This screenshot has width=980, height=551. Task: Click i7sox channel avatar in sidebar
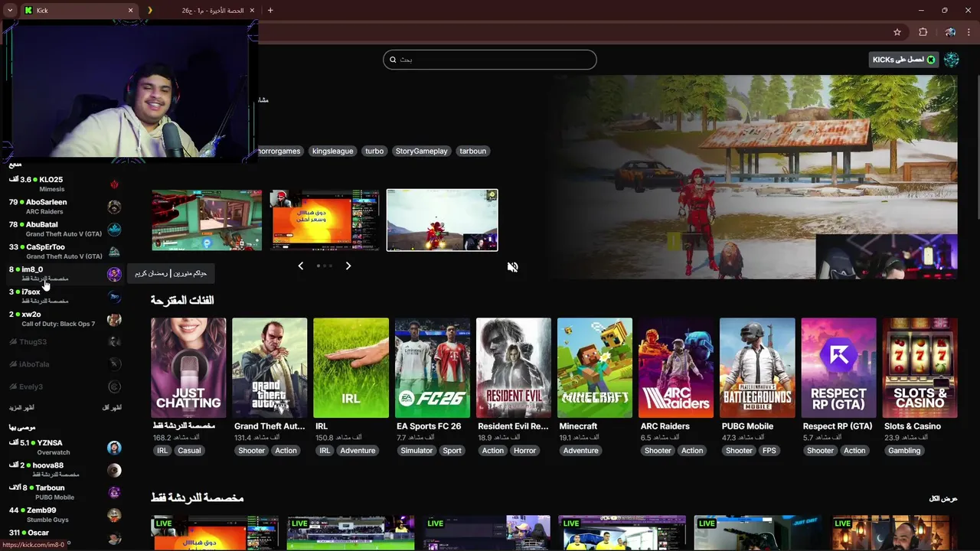114,297
